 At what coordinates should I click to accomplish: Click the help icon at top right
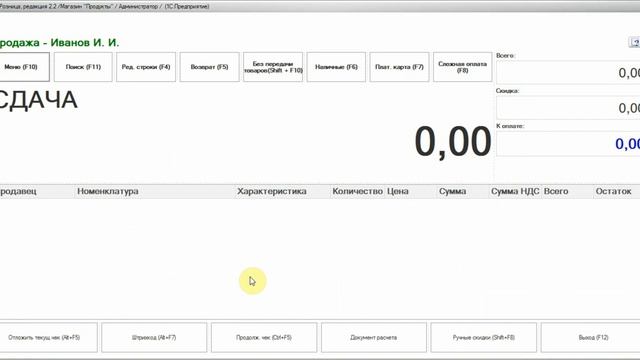click(635, 42)
